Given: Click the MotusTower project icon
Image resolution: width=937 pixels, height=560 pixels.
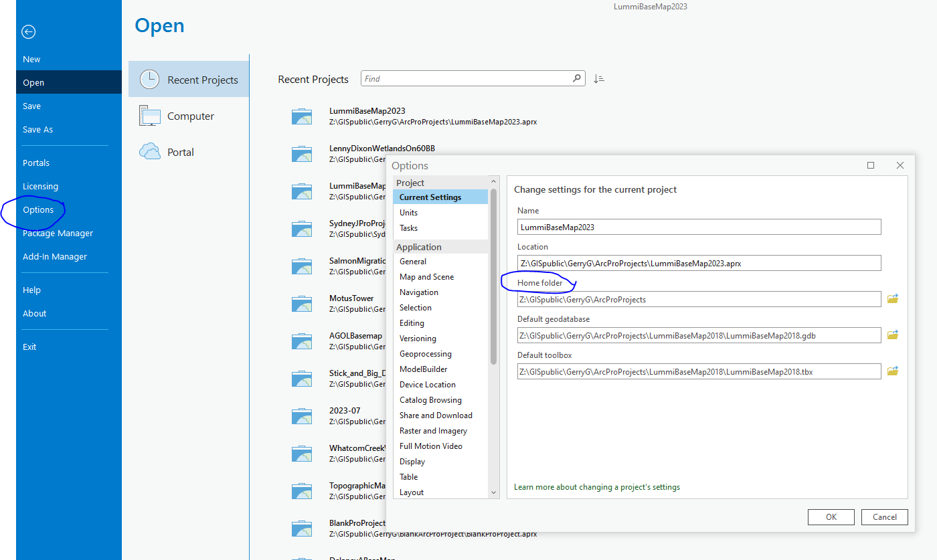Looking at the screenshot, I should tap(302, 304).
